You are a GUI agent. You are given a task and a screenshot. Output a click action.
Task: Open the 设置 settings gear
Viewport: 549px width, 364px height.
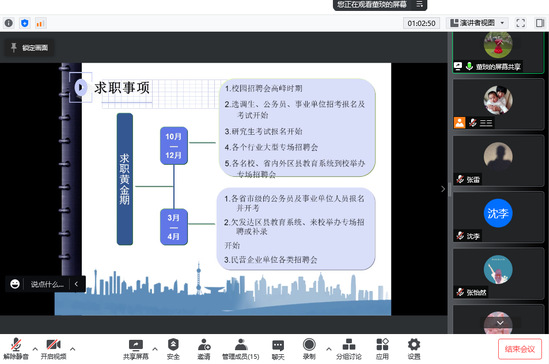(414, 349)
